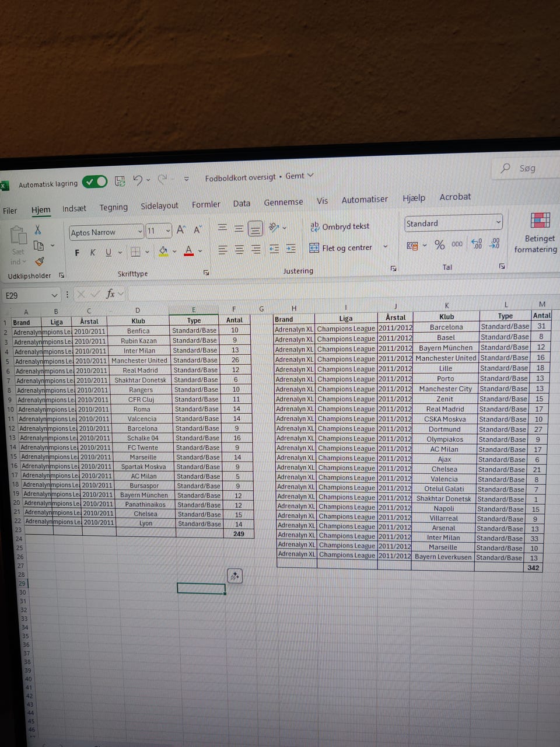Click the Top align icon
This screenshot has width=560, height=747.
[x=222, y=228]
